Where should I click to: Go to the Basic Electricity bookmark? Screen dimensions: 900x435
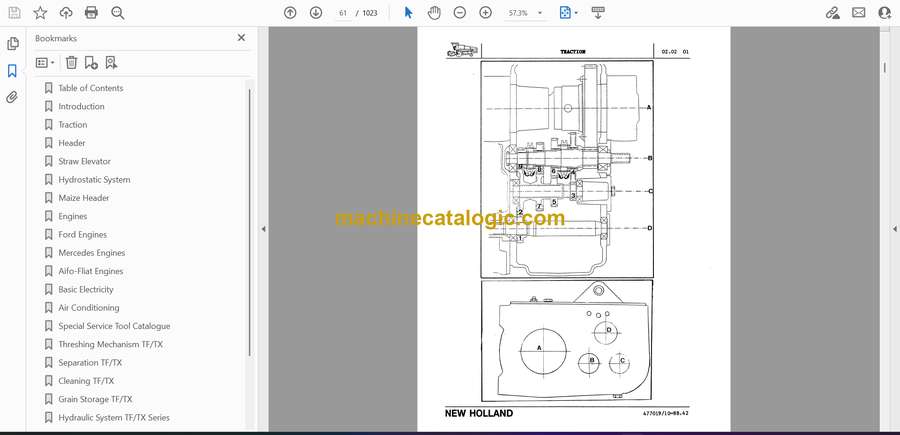click(86, 289)
